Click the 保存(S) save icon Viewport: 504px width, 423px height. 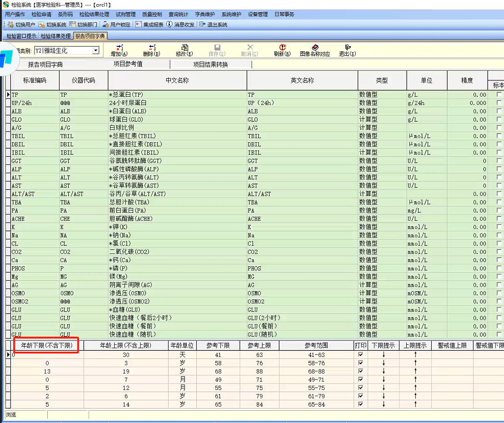pyautogui.click(x=217, y=48)
